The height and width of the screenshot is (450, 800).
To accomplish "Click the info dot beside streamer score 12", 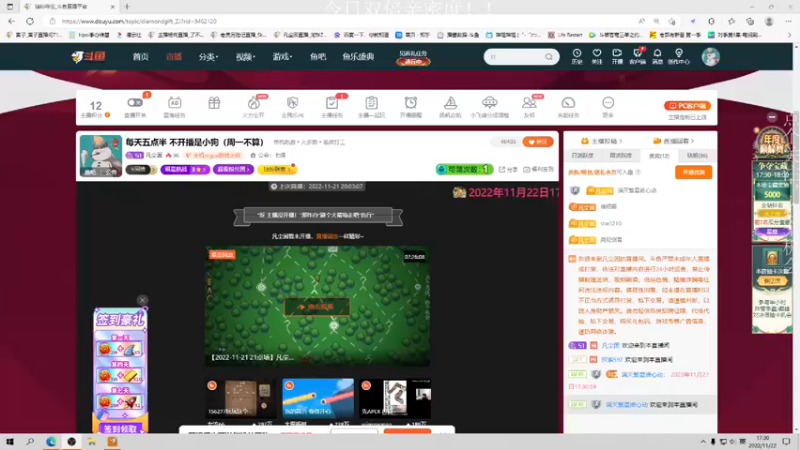I will click(108, 115).
